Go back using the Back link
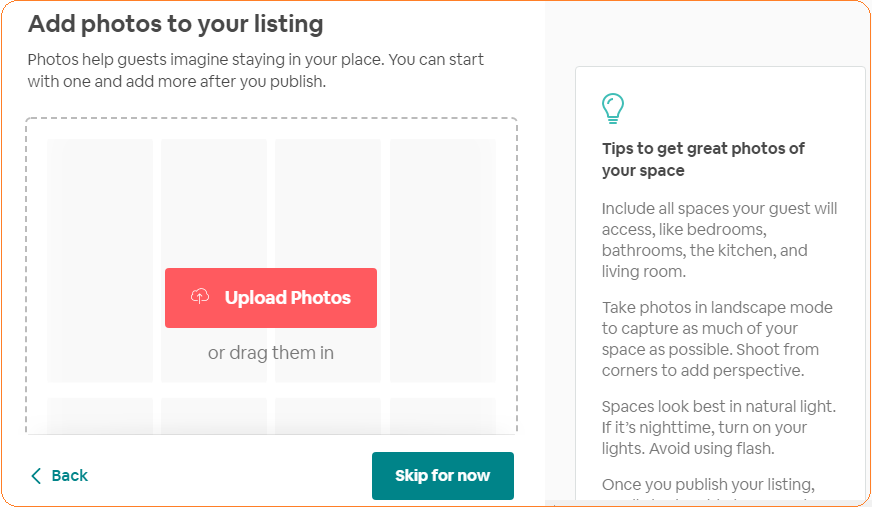Screen dimensions: 872x507 69,476
